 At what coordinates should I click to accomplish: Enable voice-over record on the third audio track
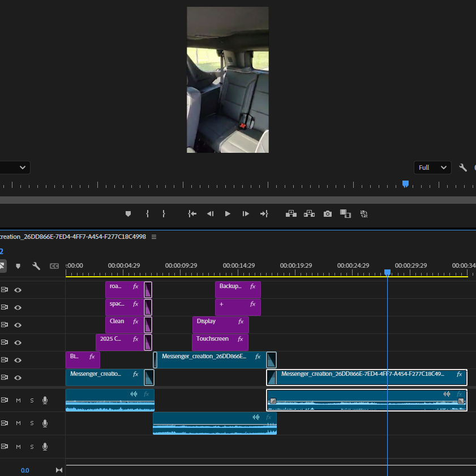(x=45, y=446)
